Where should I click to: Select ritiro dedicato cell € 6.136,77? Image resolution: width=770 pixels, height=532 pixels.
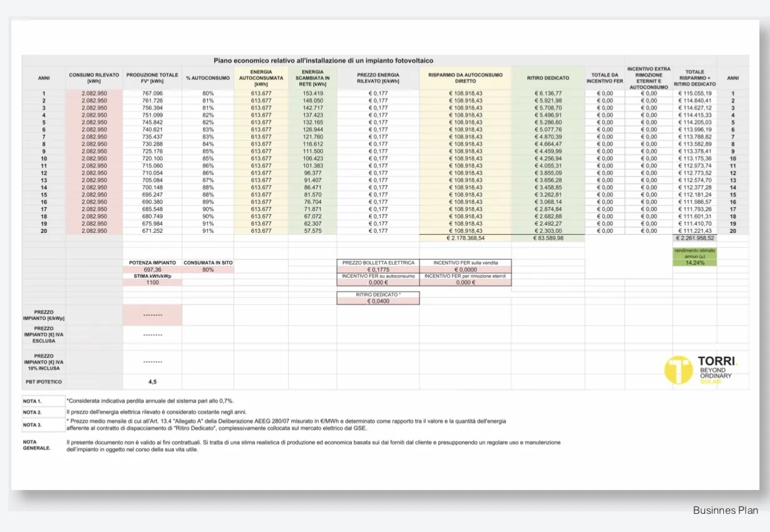548,93
